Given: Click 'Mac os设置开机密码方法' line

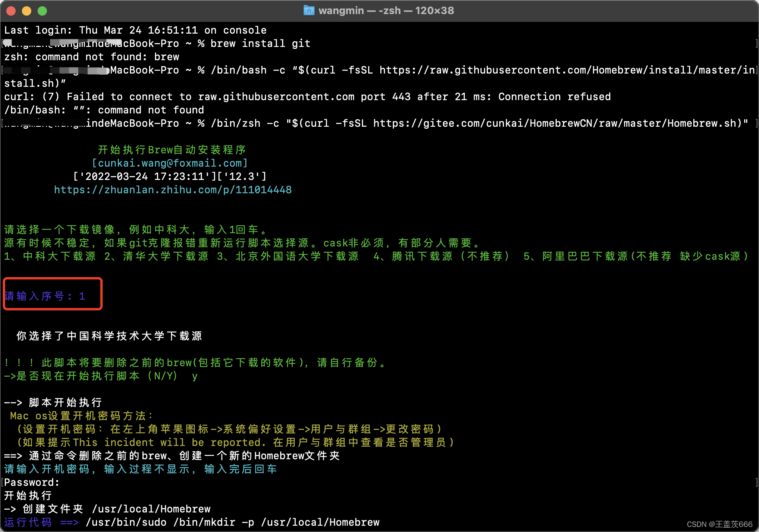Looking at the screenshot, I should tap(81, 416).
